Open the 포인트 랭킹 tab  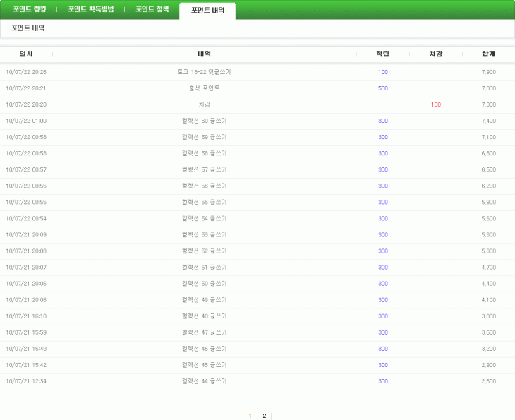29,10
